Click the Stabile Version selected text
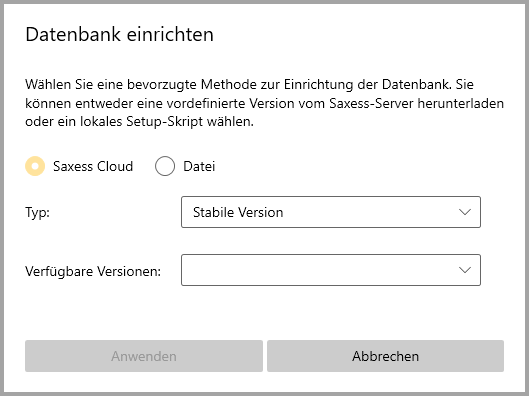The width and height of the screenshot is (529, 396). click(x=238, y=213)
